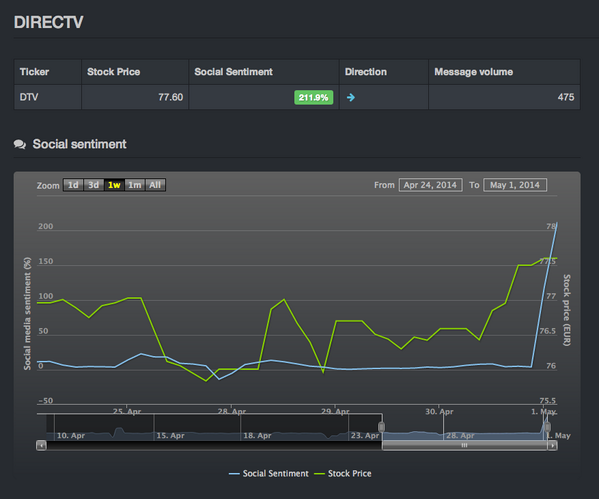Click the Direction column header
This screenshot has height=499, width=599.
[x=384, y=72]
